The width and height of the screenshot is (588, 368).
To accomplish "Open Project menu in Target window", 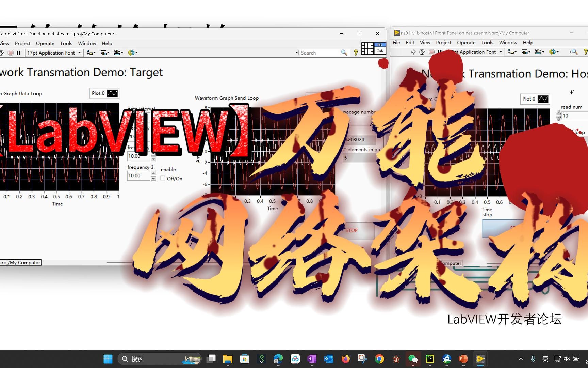I will (x=22, y=43).
